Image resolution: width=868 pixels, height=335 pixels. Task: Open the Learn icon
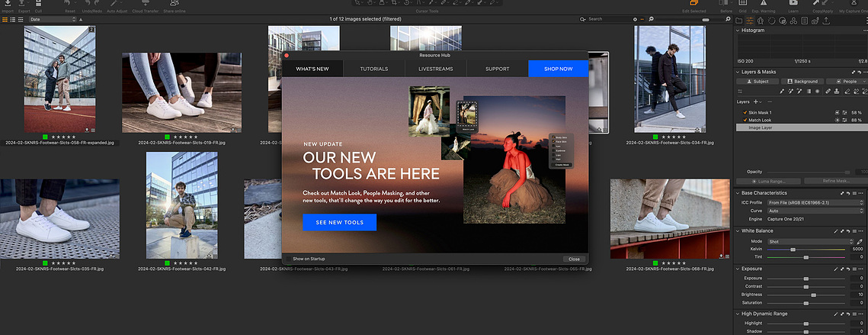click(x=793, y=3)
